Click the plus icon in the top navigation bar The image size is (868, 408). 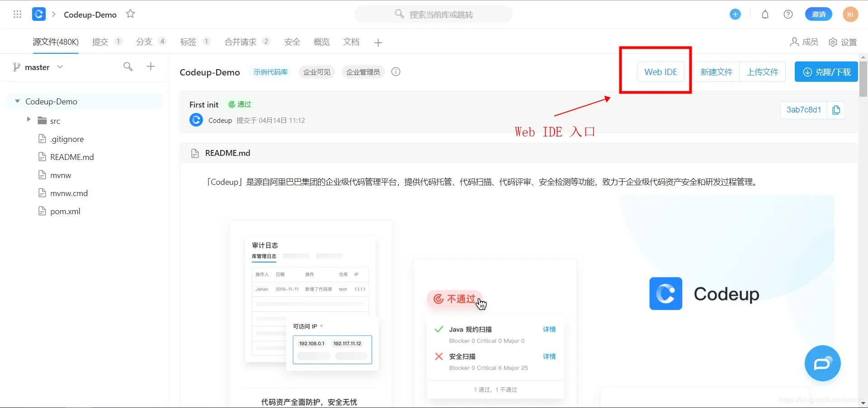735,14
